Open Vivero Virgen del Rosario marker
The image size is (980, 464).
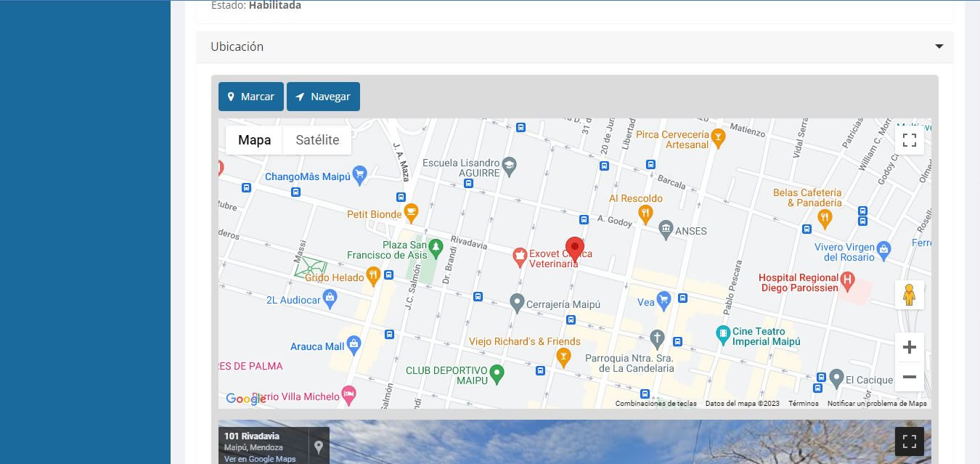(x=883, y=249)
